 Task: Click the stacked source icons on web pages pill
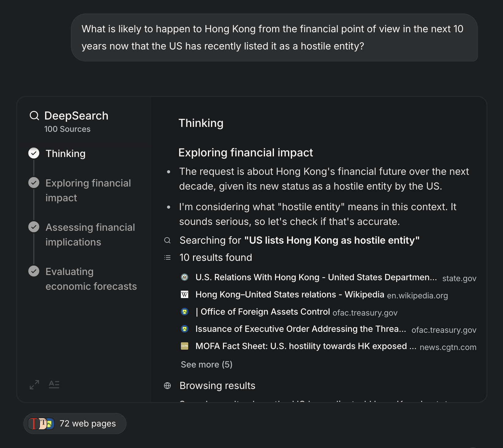[41, 424]
